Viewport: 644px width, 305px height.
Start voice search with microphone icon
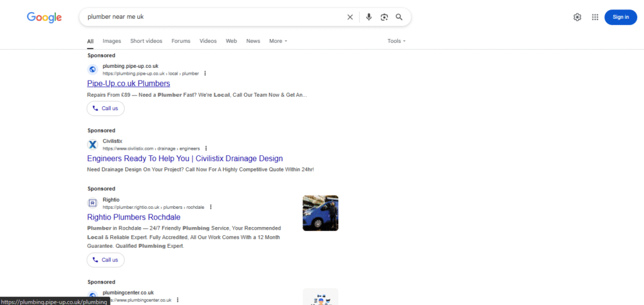[369, 17]
